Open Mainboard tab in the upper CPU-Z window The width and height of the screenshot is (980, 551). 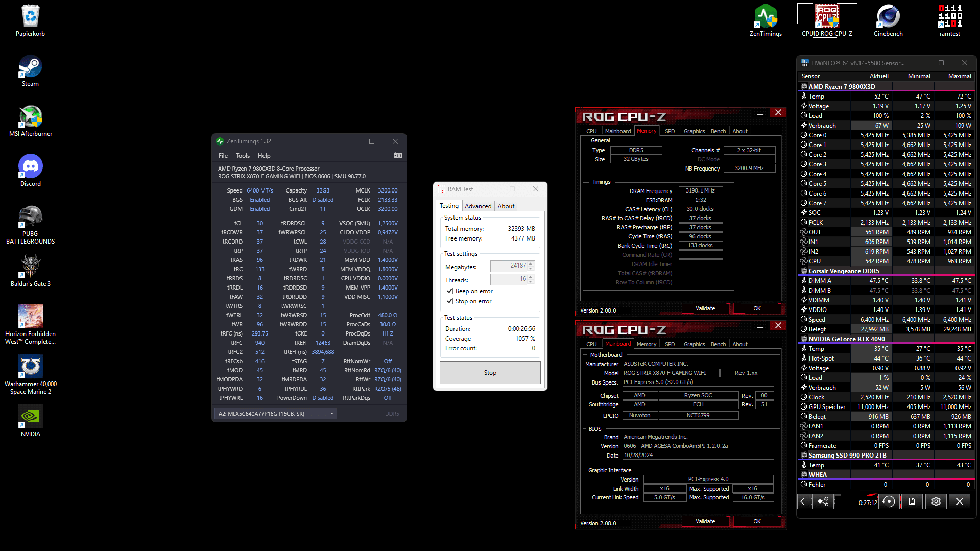[618, 131]
